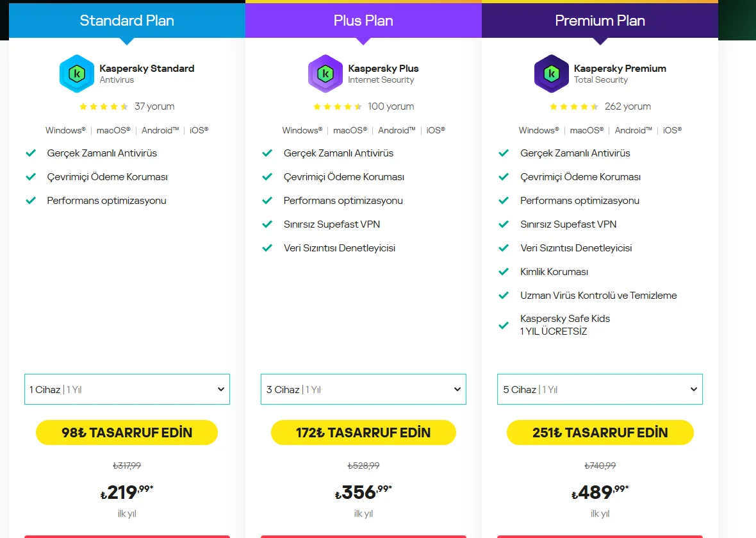Open the 262 yorum reviews link

[627, 106]
